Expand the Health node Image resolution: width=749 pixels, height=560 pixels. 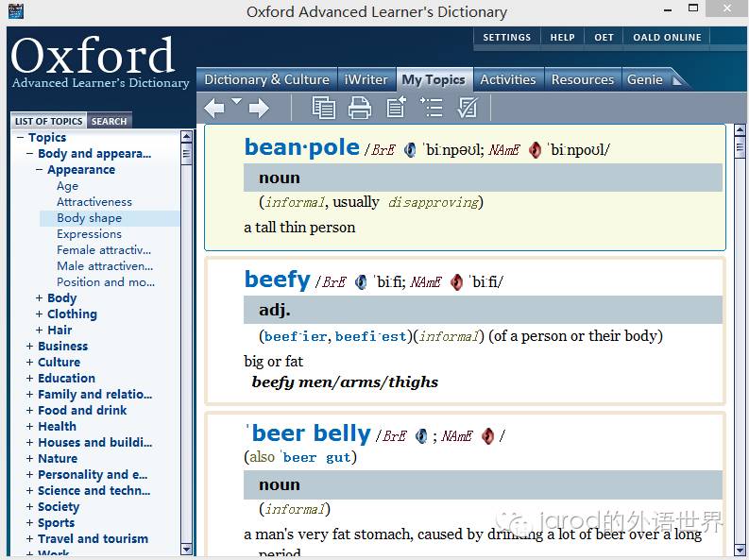coord(29,426)
